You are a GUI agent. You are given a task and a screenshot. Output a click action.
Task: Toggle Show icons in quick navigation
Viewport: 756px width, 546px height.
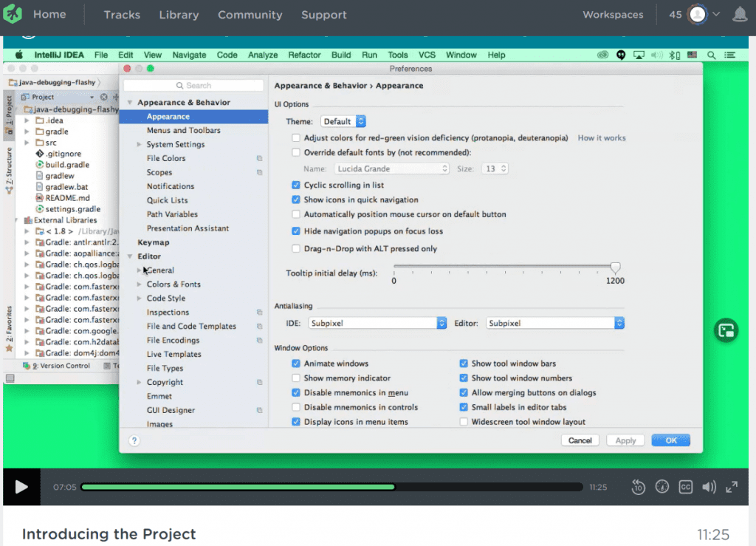point(296,199)
